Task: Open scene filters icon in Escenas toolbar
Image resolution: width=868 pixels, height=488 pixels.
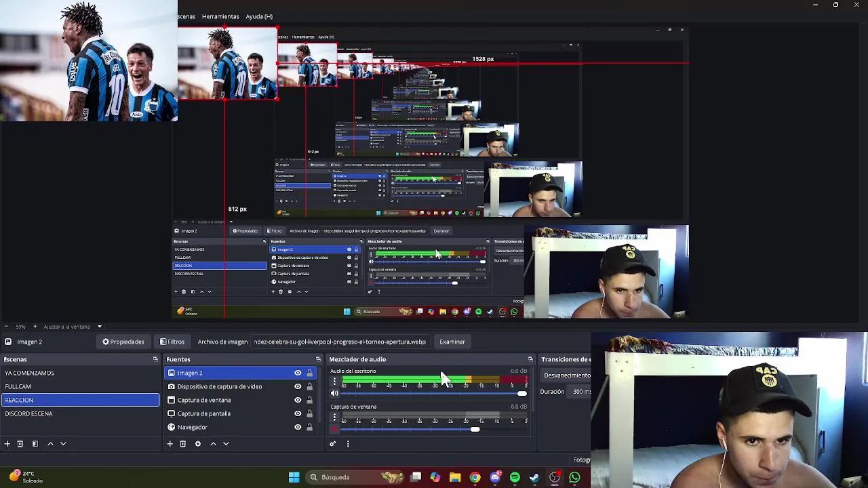Action: [35, 444]
